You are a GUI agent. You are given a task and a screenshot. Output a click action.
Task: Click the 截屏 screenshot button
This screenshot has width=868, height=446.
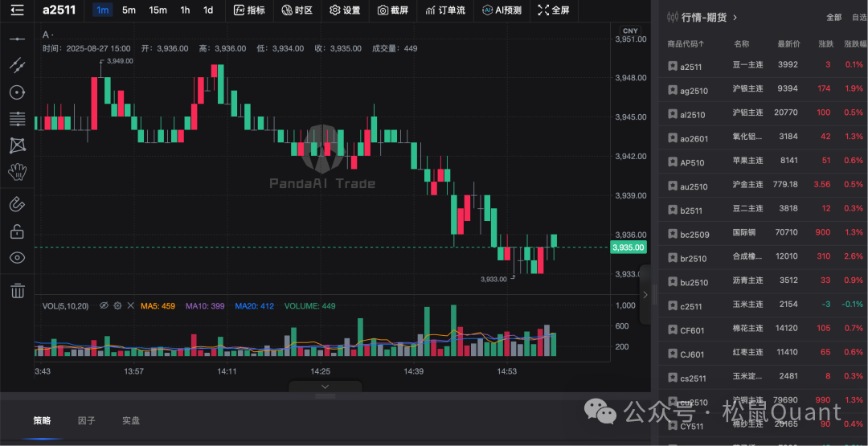[392, 10]
